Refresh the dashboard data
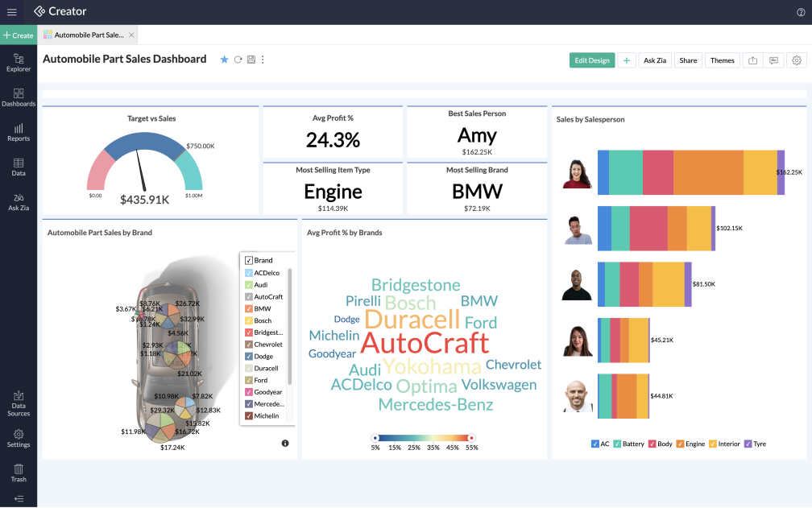Image resolution: width=812 pixels, height=508 pixels. coord(238,60)
